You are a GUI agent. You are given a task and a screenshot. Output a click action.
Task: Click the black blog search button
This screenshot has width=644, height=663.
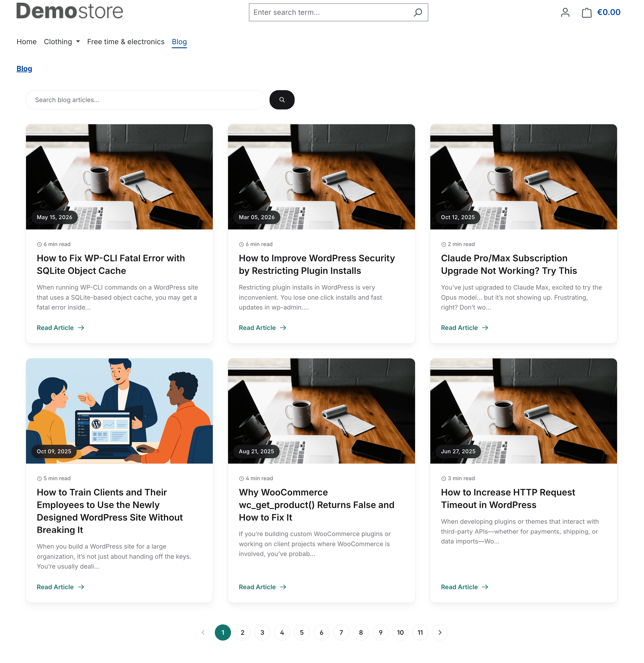282,100
